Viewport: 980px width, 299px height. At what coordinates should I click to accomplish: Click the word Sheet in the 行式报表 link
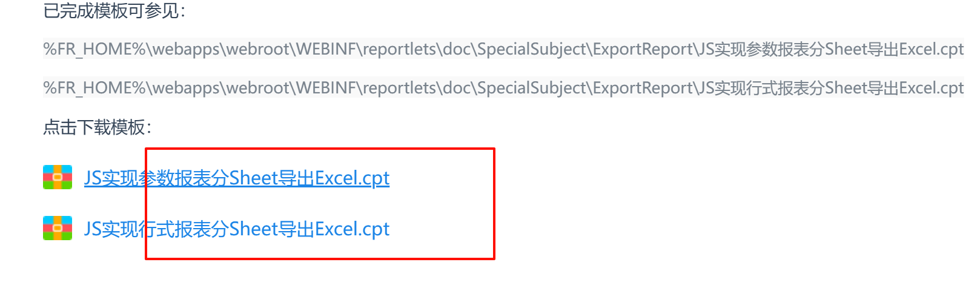click(253, 229)
